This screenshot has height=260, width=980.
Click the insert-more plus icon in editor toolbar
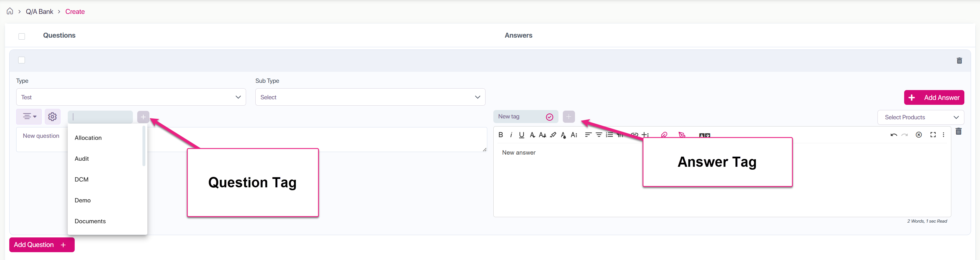coord(645,134)
